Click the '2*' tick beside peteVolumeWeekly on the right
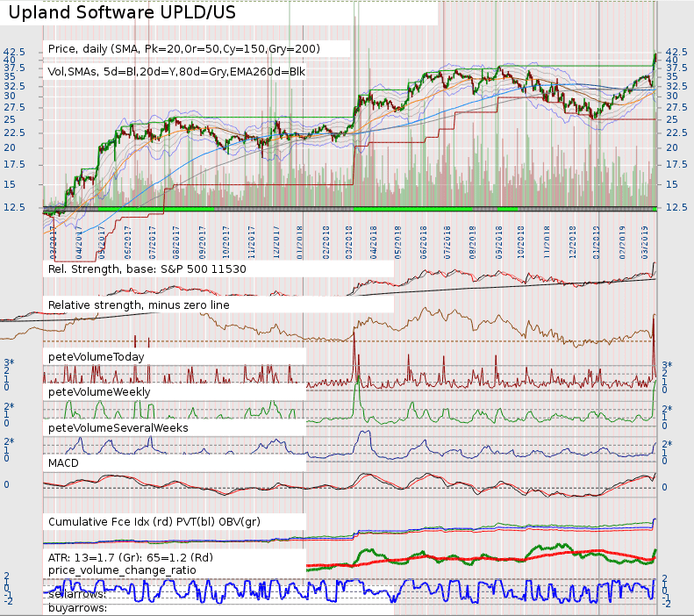 (668, 409)
